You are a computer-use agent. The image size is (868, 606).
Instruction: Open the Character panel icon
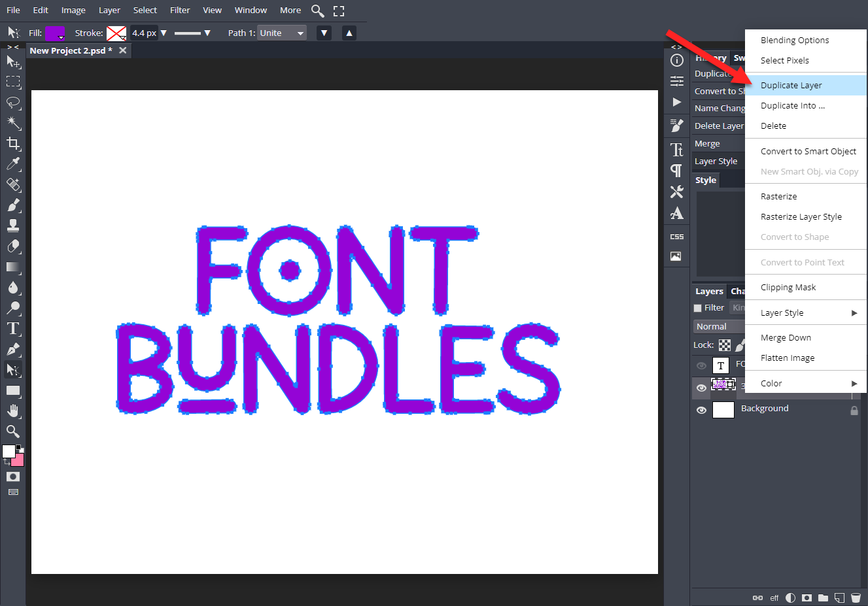tap(677, 150)
